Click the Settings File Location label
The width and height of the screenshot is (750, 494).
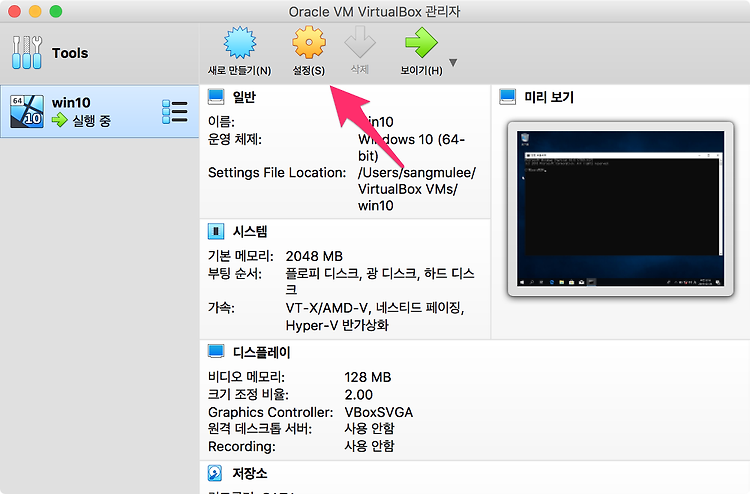(x=277, y=172)
